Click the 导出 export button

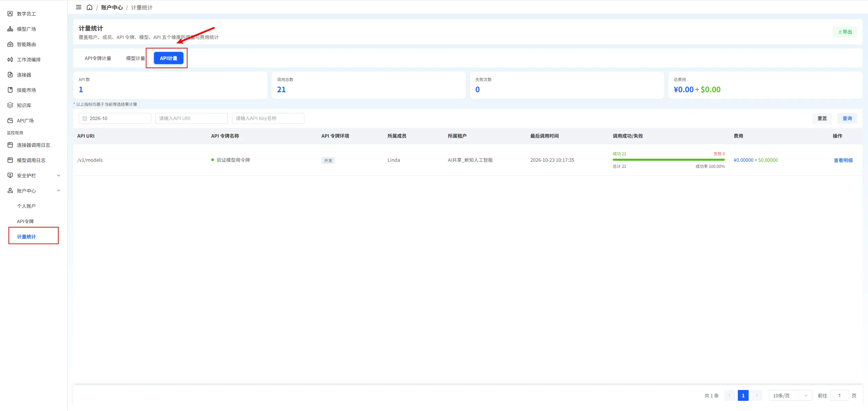tap(845, 32)
